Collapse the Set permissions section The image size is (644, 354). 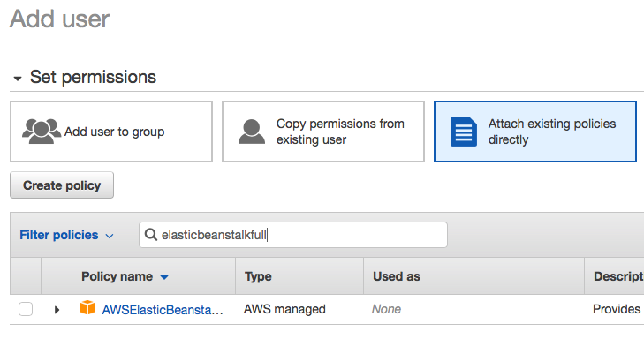[x=17, y=78]
